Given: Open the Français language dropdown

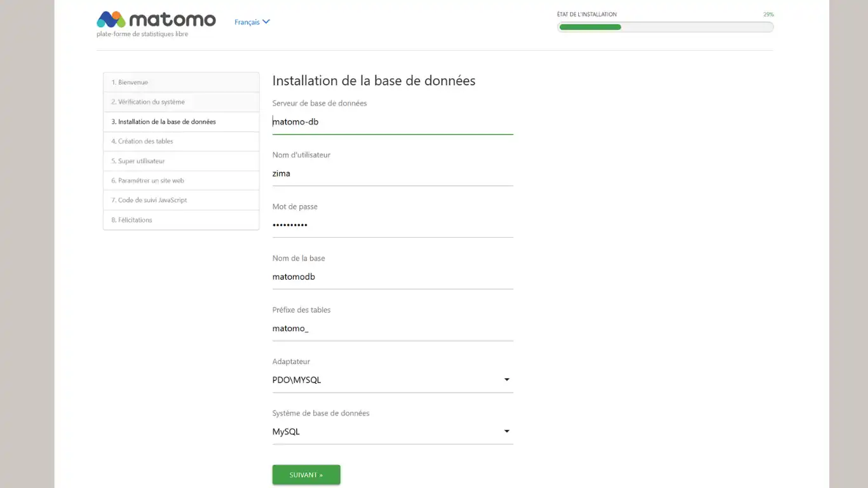Looking at the screenshot, I should coord(247,22).
